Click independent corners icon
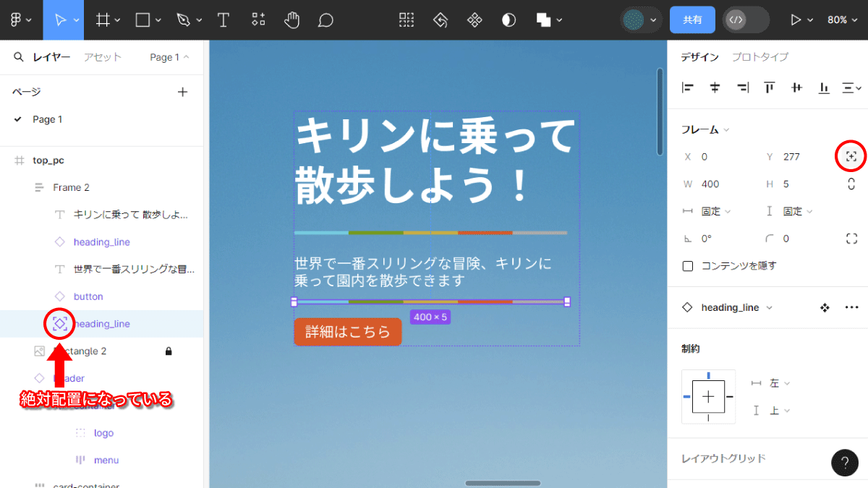Screen dimensions: 868x488 [x=851, y=239]
